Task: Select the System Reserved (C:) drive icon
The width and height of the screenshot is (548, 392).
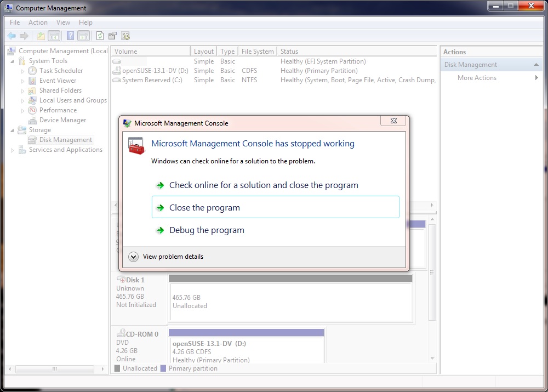Action: [x=117, y=80]
